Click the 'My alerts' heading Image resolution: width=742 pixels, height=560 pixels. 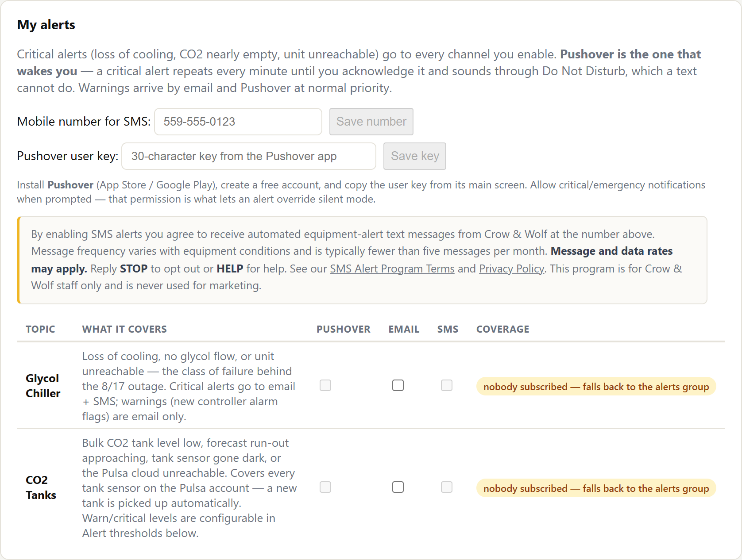pyautogui.click(x=46, y=25)
